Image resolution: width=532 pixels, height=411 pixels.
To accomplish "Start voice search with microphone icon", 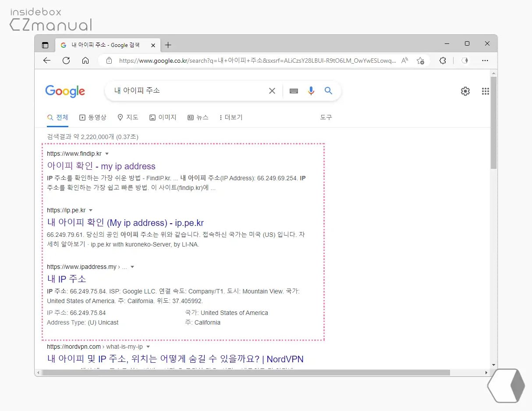I will coord(311,91).
